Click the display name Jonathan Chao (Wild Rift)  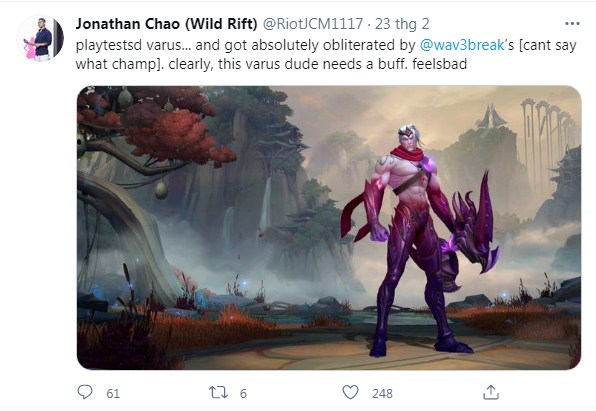pyautogui.click(x=166, y=24)
